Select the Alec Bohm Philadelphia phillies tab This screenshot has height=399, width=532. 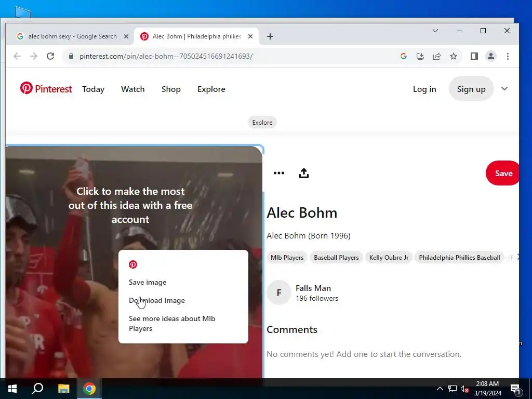(x=197, y=36)
